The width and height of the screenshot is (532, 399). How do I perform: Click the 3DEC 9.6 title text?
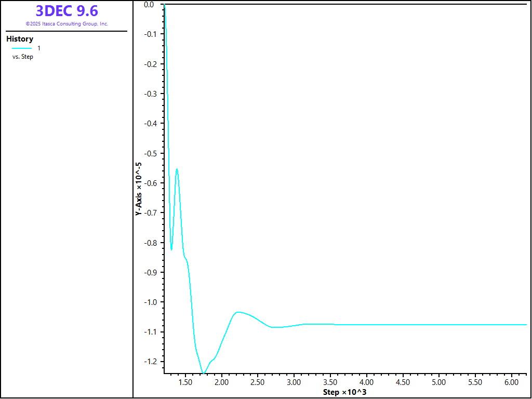(66, 11)
